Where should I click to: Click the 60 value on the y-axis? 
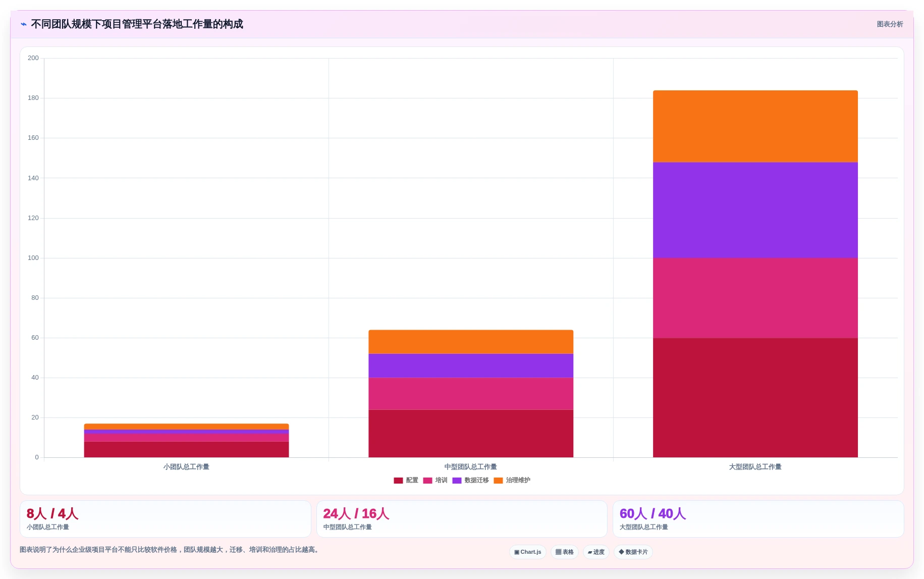(35, 338)
